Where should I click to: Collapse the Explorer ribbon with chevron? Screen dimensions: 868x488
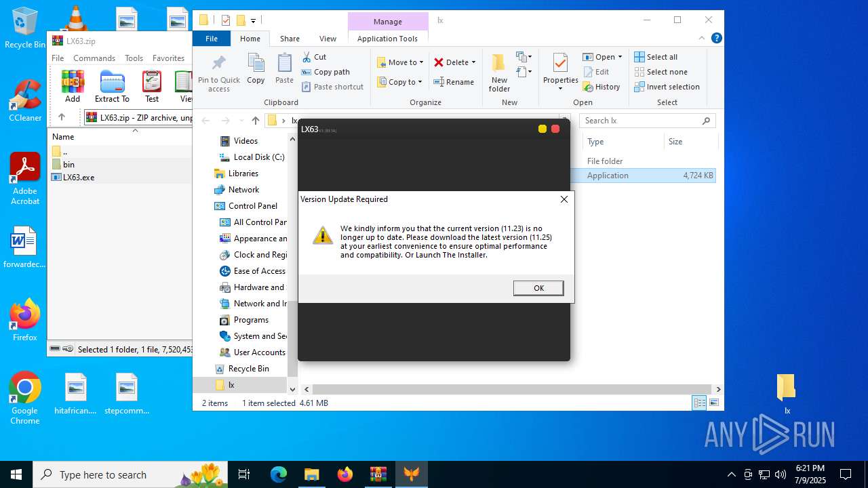tap(703, 39)
